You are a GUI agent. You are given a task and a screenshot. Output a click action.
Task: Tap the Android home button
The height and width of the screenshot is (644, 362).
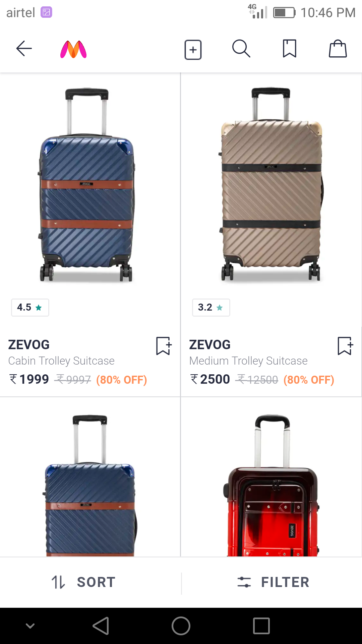(181, 626)
